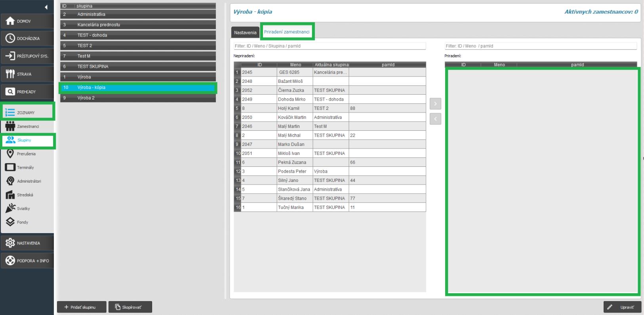Click Podpora + Info lifebuoy icon
Viewport: 644px width, 315px height.
point(10,261)
